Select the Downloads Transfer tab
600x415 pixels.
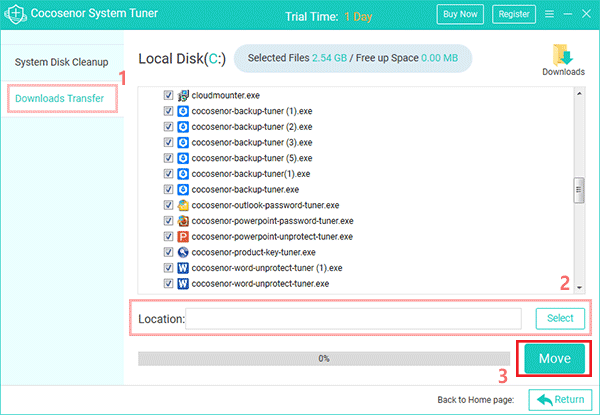pyautogui.click(x=62, y=98)
